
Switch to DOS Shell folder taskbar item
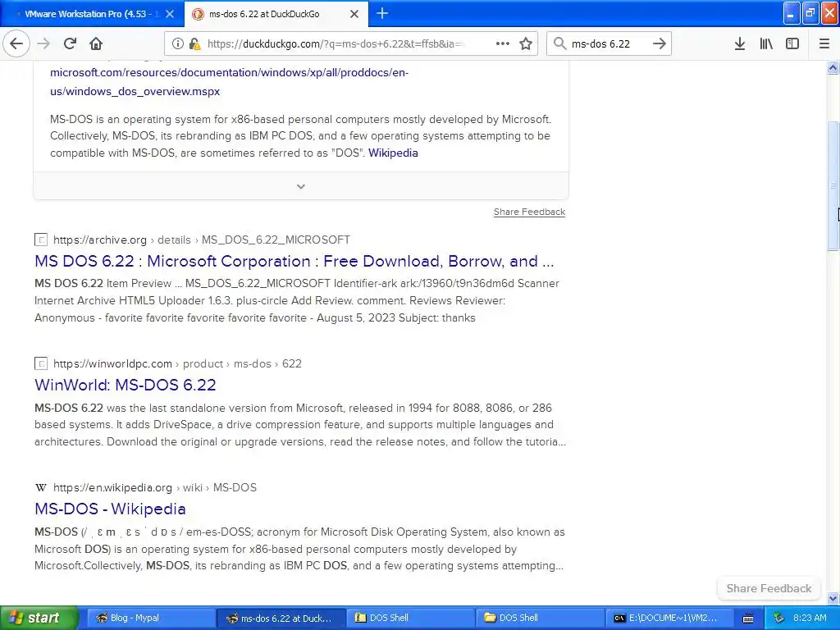[540, 618]
